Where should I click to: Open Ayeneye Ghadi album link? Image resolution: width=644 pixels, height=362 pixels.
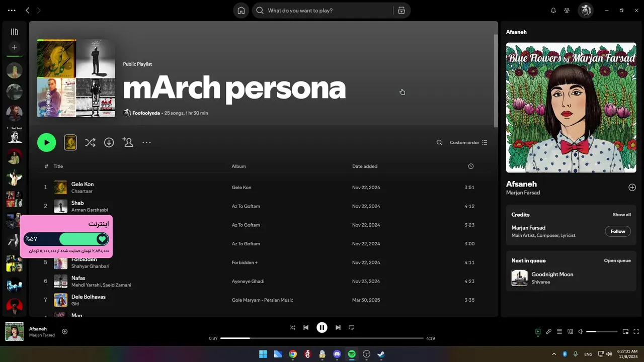248,281
